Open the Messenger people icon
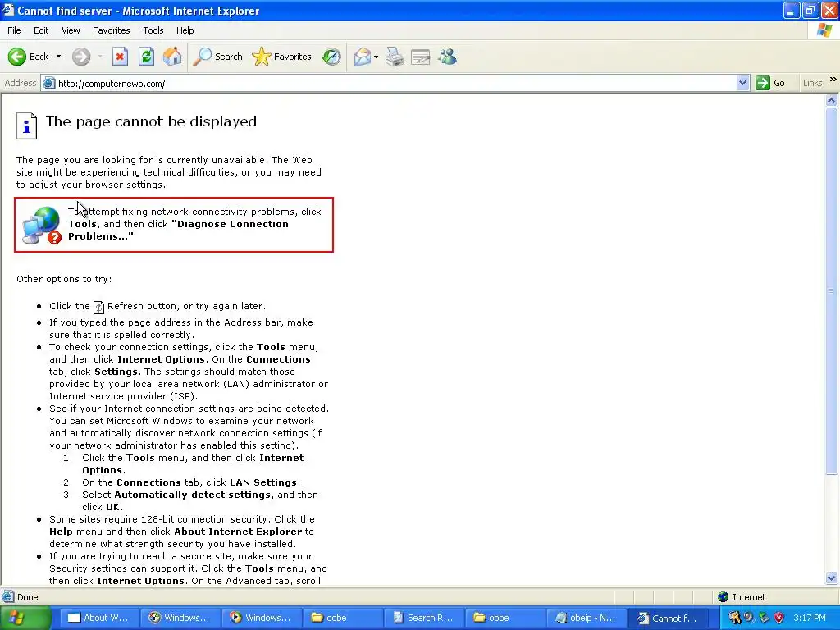The image size is (840, 630). [447, 57]
